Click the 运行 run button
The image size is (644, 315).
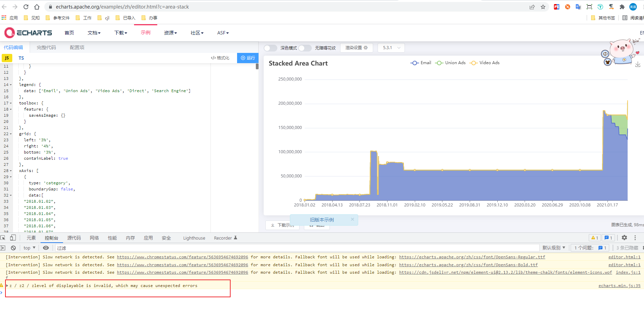point(248,58)
